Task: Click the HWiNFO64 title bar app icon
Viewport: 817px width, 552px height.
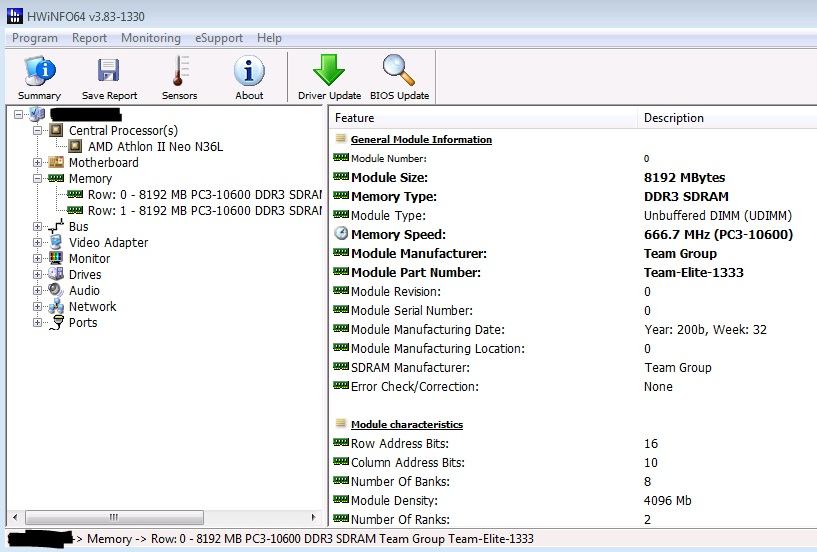Action: [x=15, y=16]
